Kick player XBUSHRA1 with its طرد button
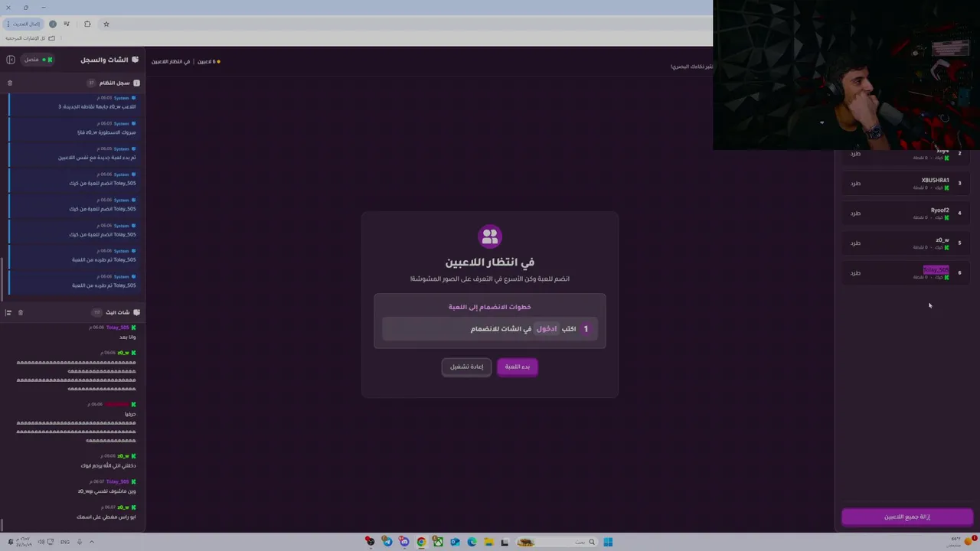The height and width of the screenshot is (551, 980). click(855, 184)
